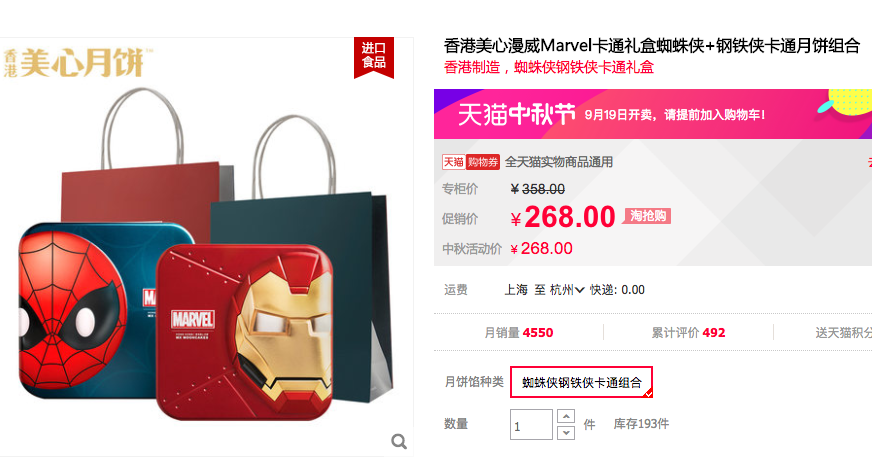Open the 累计评价 492 reviews tab
This screenshot has height=458, width=872.
pos(688,332)
